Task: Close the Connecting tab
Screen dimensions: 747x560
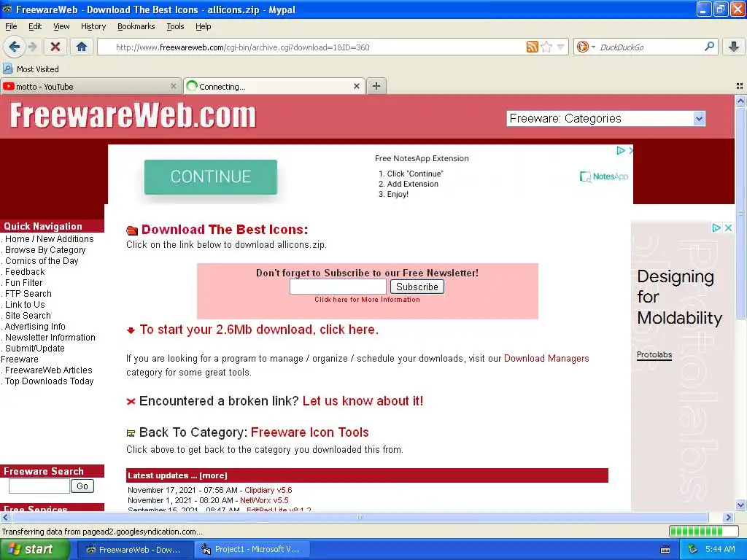Action: 356,86
